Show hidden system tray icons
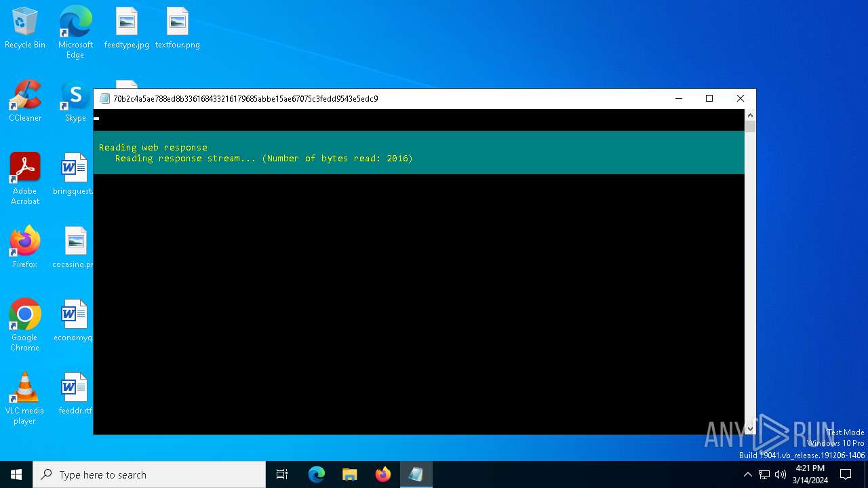Screen dimensions: 868x488 747,474
